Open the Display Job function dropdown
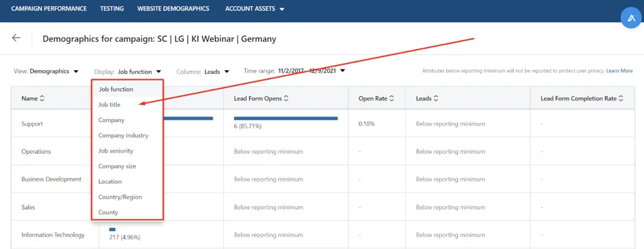Viewport: 644px width, 249px height. [x=128, y=71]
